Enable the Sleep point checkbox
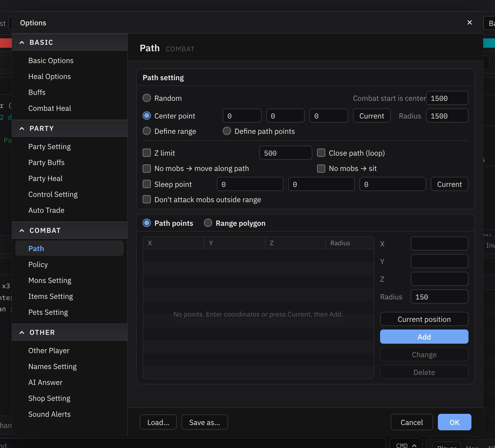This screenshot has height=448, width=495. click(147, 184)
